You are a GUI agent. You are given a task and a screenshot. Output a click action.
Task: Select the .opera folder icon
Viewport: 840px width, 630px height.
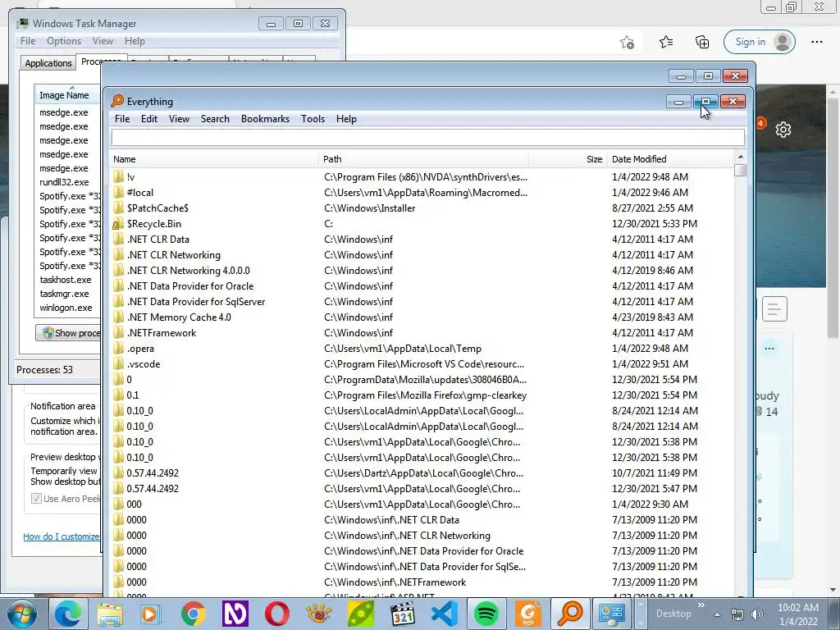pos(118,349)
